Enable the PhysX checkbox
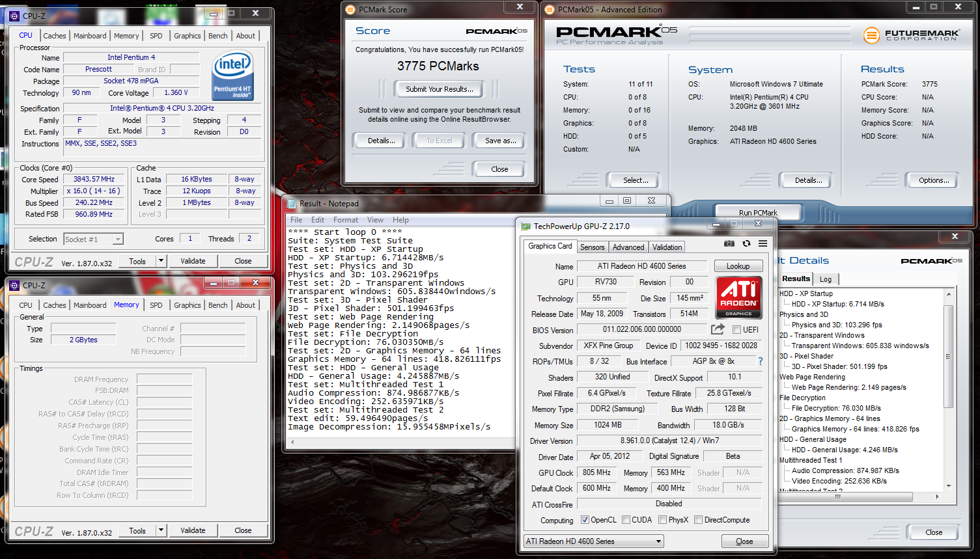Viewport: 980px width, 559px height. (662, 520)
